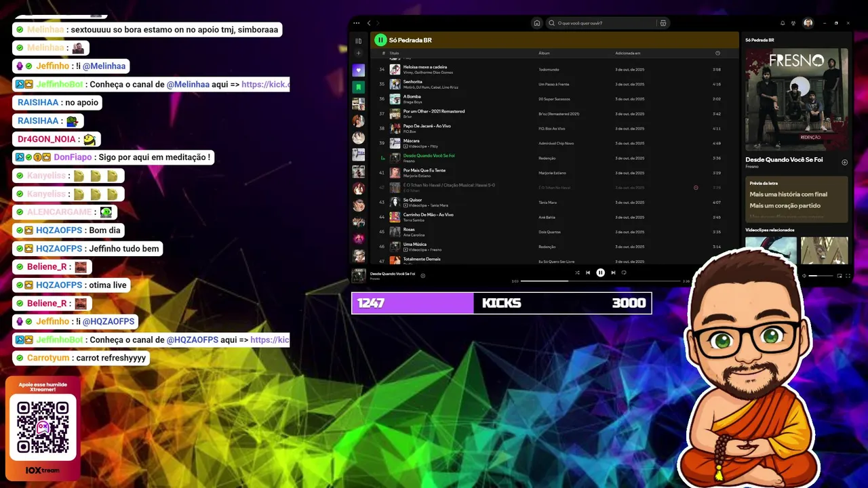Open the 'Axé Bahia' album link

547,217
